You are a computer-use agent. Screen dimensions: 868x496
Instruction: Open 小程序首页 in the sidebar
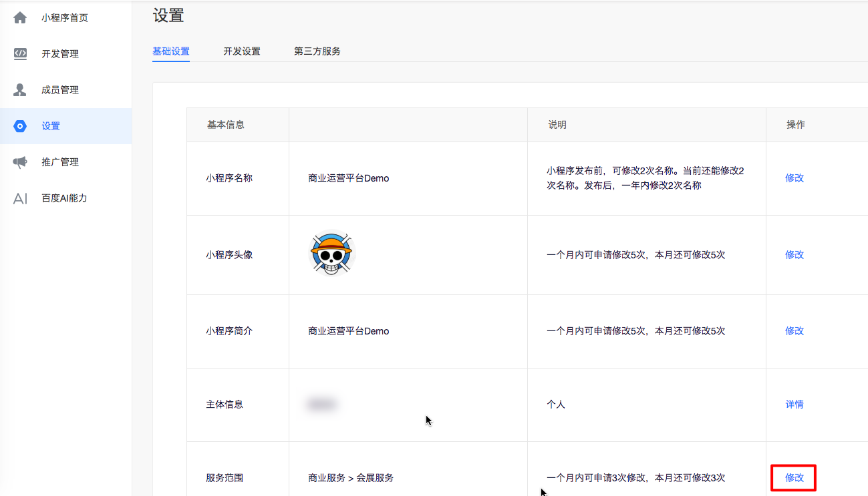click(64, 18)
